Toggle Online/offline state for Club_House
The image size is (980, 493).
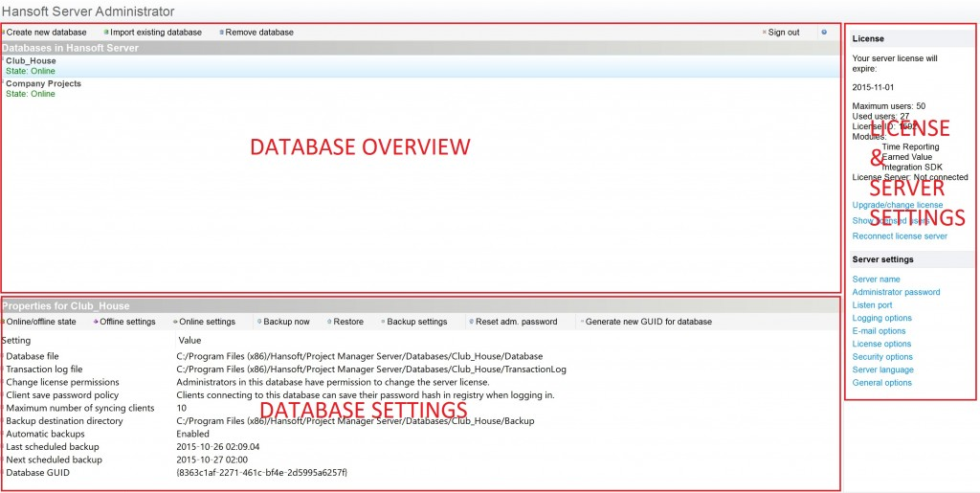tap(40, 322)
